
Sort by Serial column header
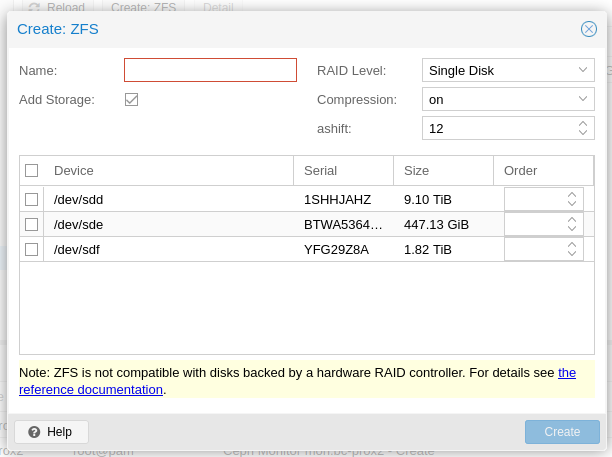343,171
